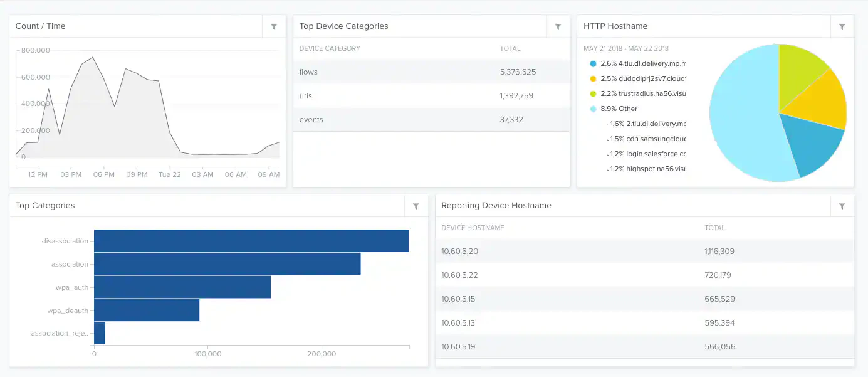
Task: Click the 37,332 total value
Action: 511,120
